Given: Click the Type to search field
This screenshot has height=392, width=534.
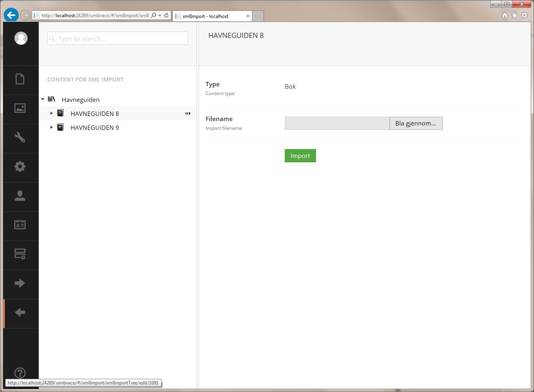Looking at the screenshot, I should tap(117, 38).
